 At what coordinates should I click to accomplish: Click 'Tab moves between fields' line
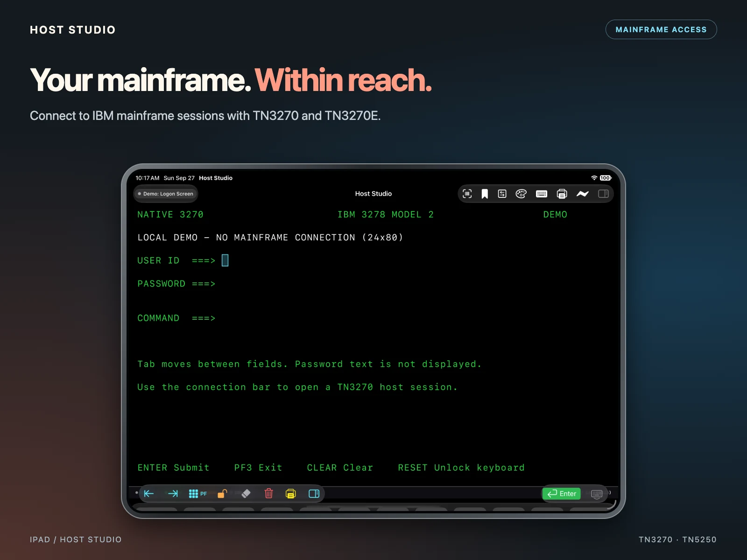(x=309, y=364)
